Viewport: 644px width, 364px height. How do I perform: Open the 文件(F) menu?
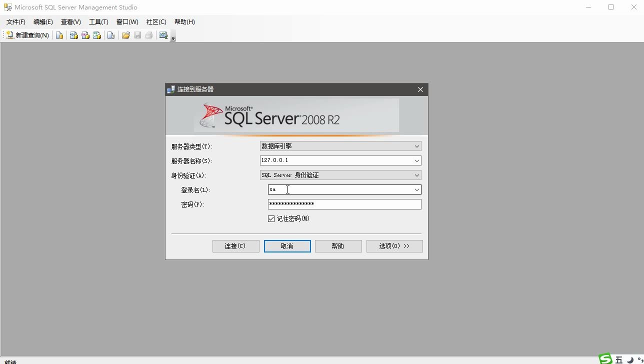tap(16, 22)
